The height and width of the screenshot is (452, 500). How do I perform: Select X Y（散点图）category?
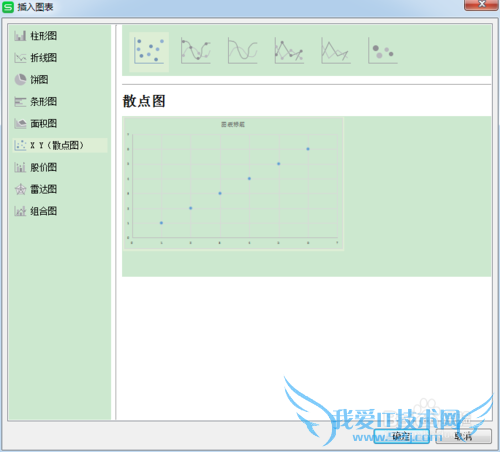(60, 145)
